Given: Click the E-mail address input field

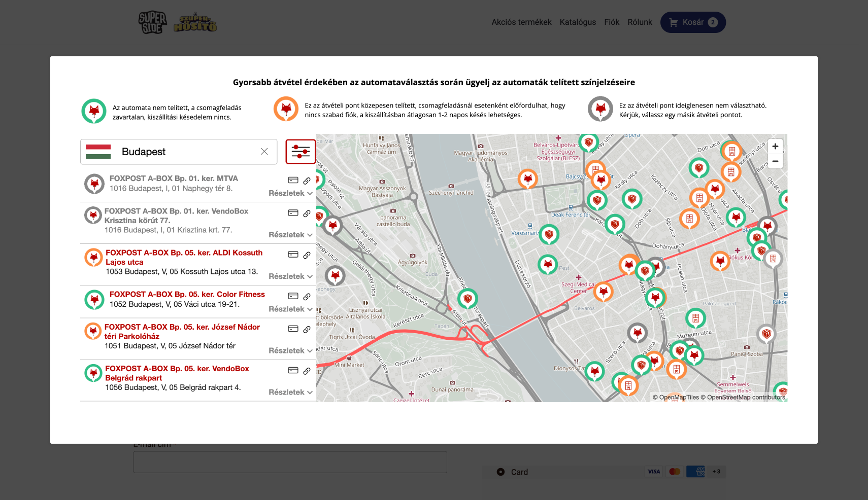Looking at the screenshot, I should pyautogui.click(x=290, y=462).
